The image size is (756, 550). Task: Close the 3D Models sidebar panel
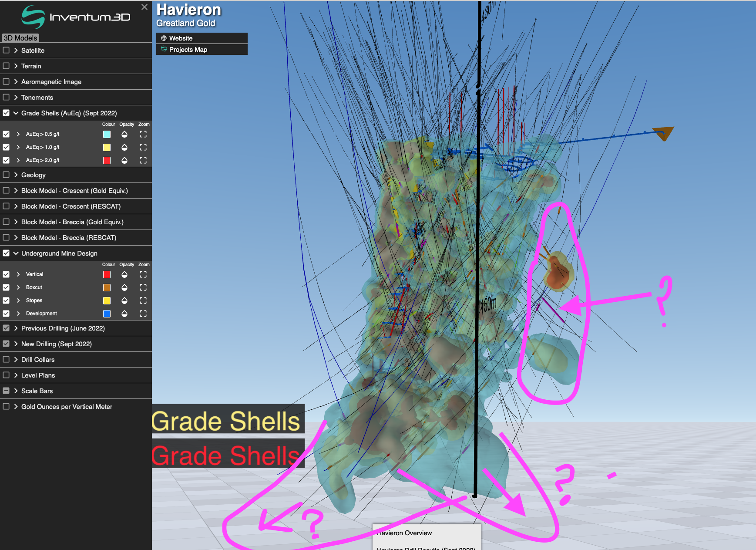click(144, 7)
